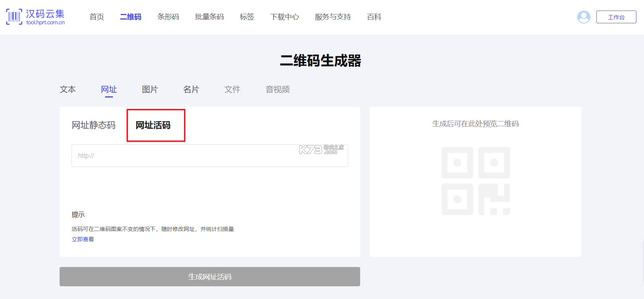Viewport: 644px width, 299px height.
Task: Select the 网址活码 sub-tab
Action: 153,125
